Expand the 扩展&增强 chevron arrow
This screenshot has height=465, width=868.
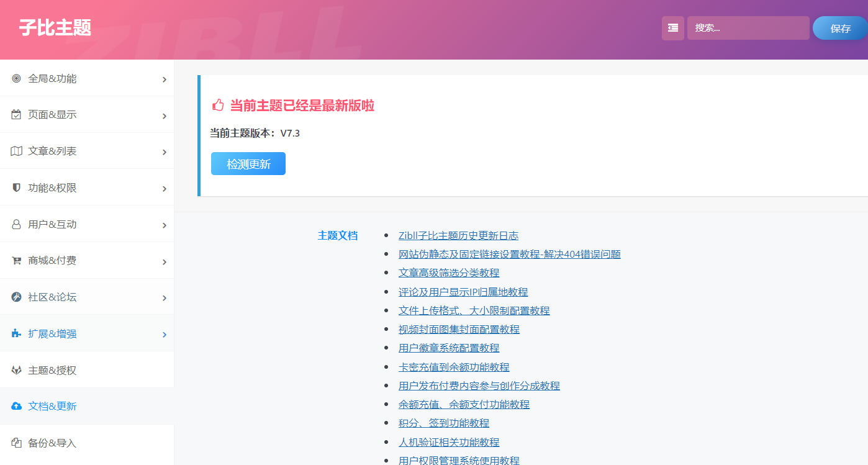coord(164,335)
